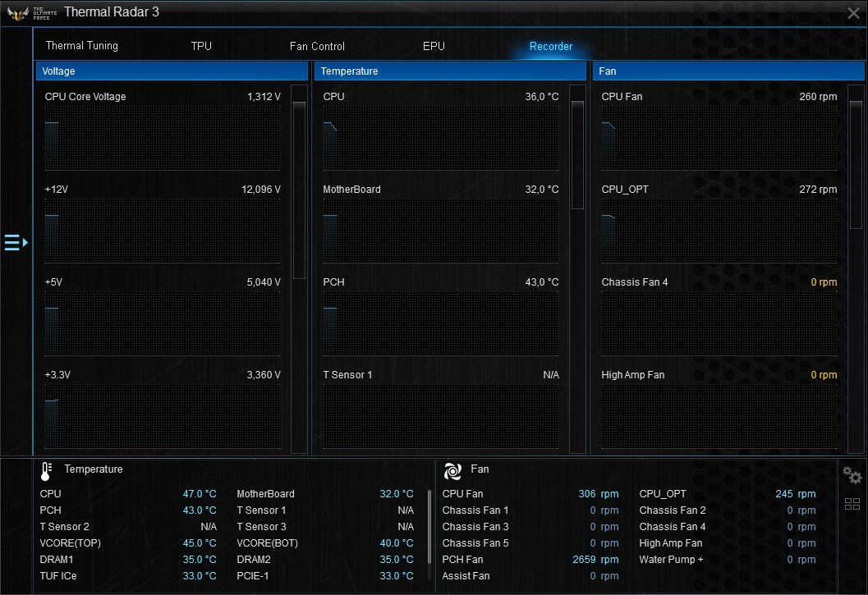Click the T Sensor 2 label
This screenshot has width=868, height=595.
tap(64, 526)
